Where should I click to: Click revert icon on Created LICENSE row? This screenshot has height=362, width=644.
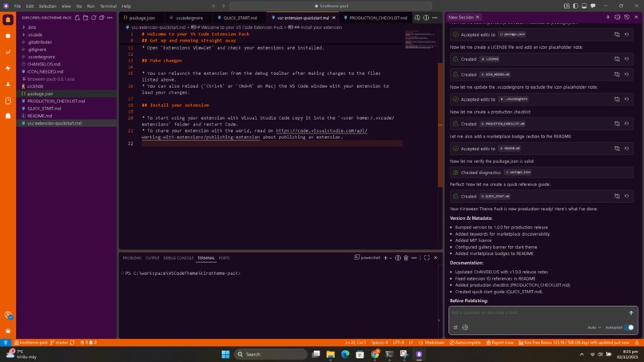pos(626,59)
